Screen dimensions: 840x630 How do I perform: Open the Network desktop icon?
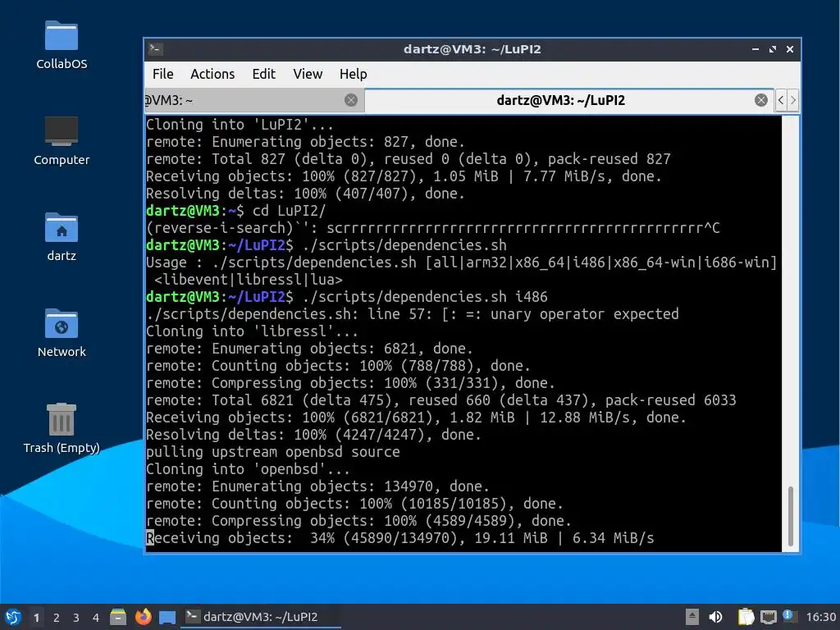61,333
